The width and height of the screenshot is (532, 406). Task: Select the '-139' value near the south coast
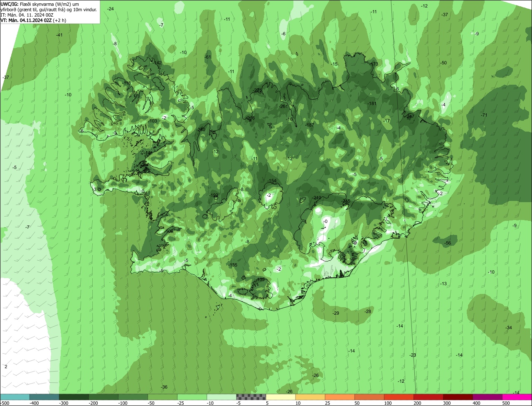pos(260,280)
